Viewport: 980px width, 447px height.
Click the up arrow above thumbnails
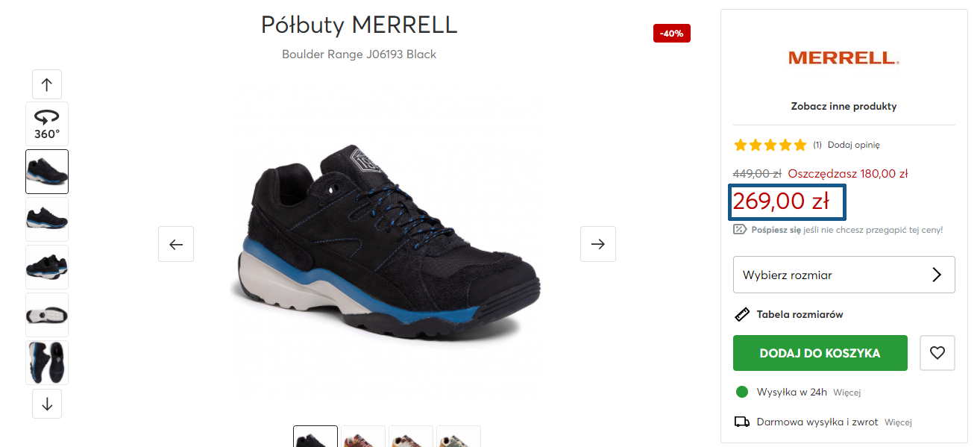pyautogui.click(x=47, y=84)
